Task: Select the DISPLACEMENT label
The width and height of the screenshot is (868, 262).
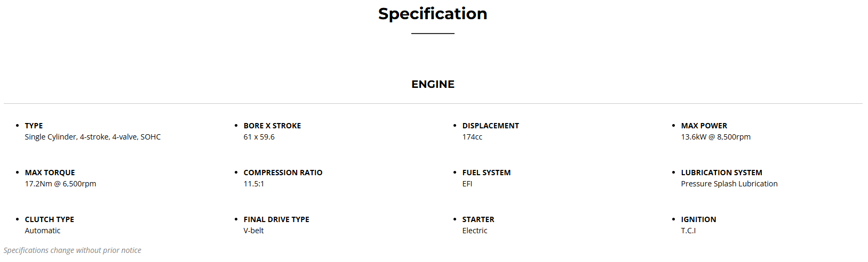Action: tap(490, 126)
